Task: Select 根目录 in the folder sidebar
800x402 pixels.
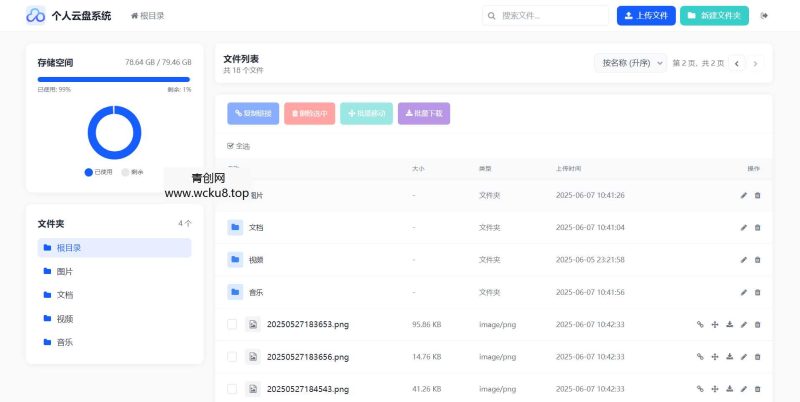Action: coord(114,248)
